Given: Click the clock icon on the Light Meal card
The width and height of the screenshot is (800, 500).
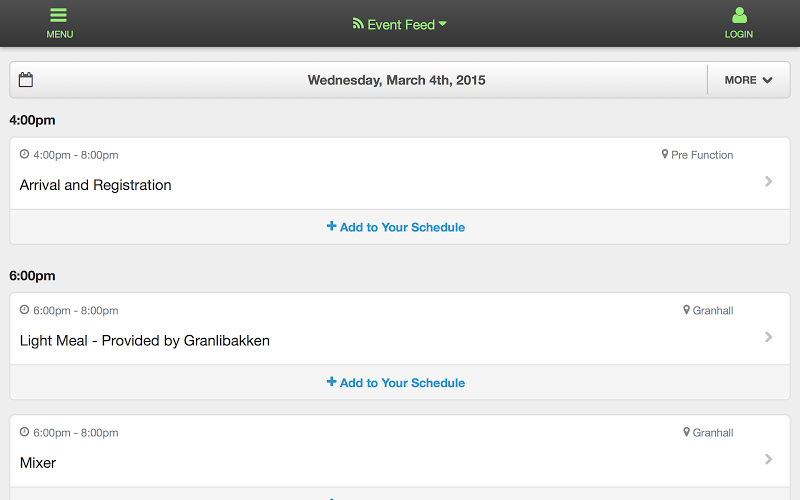Looking at the screenshot, I should coord(24,310).
